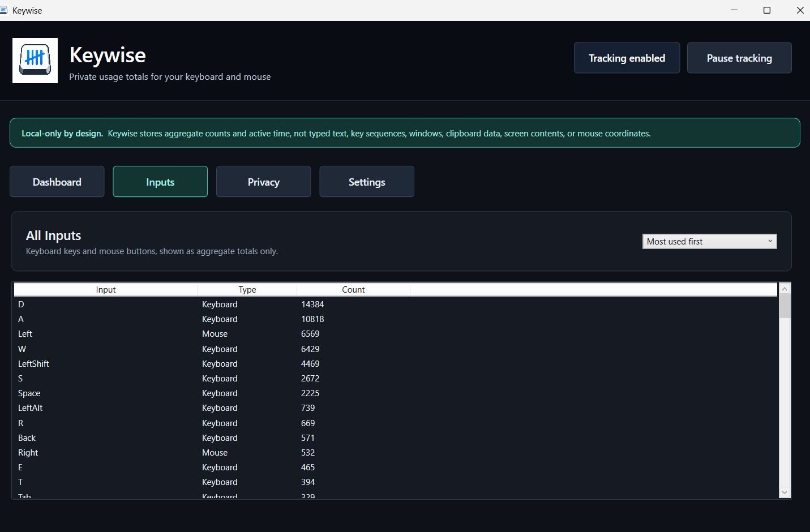810x532 pixels.
Task: Sort by the Count column header
Action: point(353,290)
